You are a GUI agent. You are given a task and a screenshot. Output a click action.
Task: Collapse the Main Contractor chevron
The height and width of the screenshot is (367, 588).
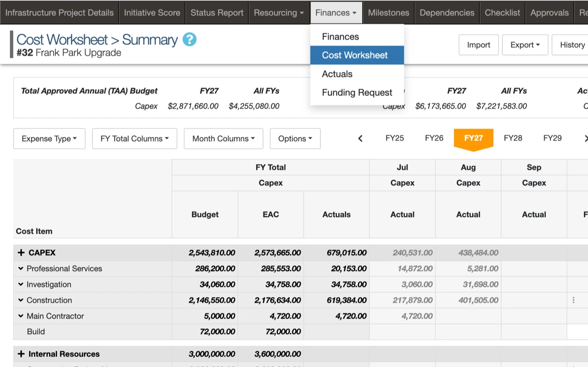click(21, 316)
